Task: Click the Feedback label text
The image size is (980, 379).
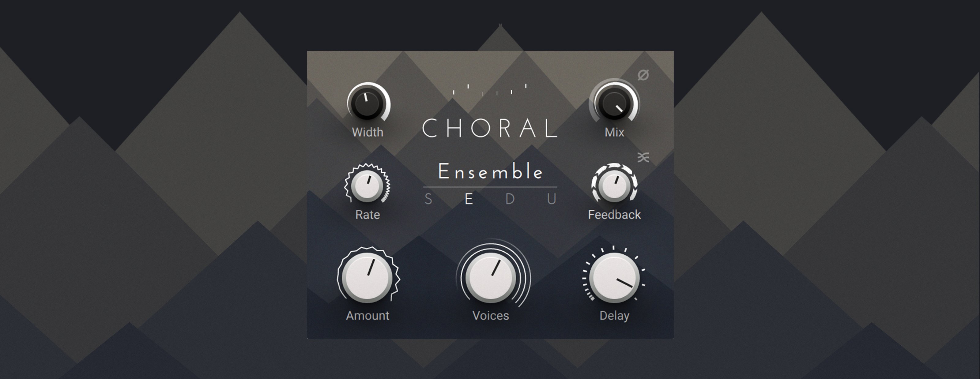Action: pyautogui.click(x=614, y=215)
